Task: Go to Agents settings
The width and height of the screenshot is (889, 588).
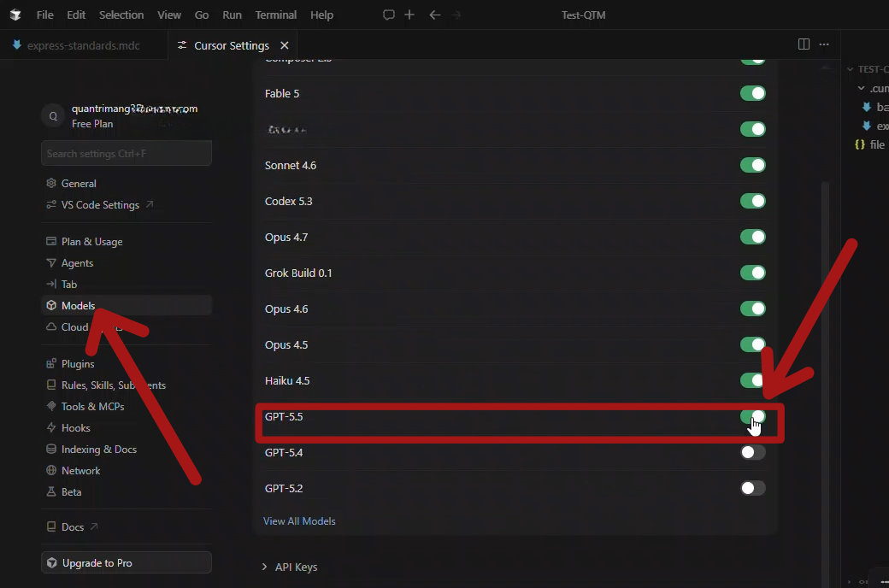Action: (77, 263)
